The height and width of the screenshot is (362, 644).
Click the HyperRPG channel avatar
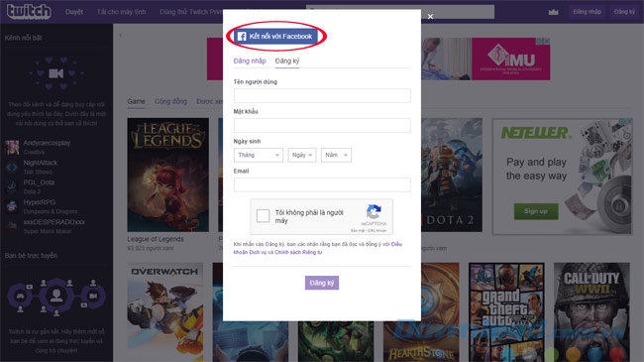[12, 206]
